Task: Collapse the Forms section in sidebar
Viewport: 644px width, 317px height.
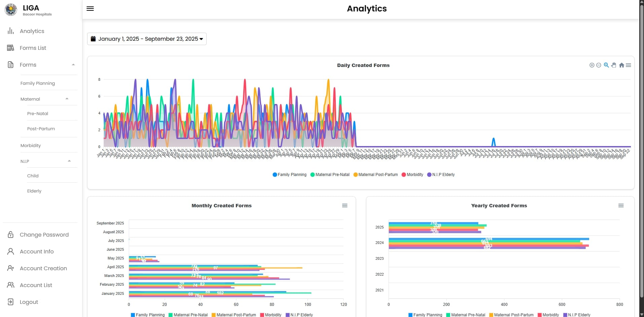Action: click(x=73, y=65)
